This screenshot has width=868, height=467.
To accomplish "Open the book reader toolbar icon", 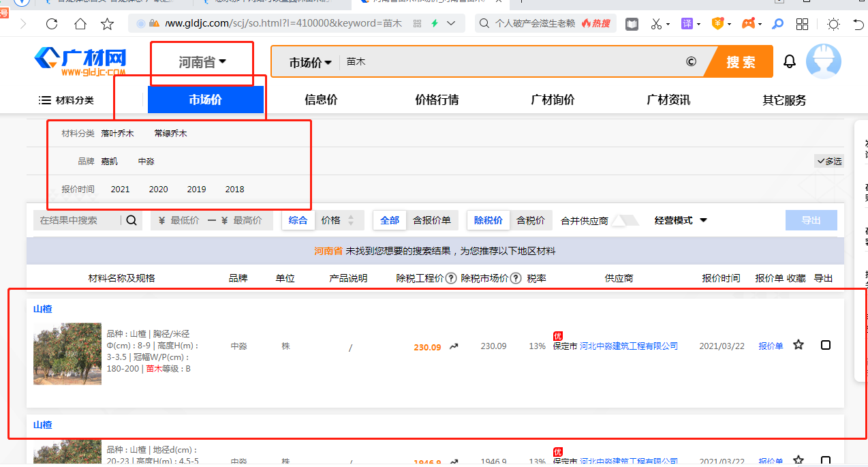I will (632, 24).
